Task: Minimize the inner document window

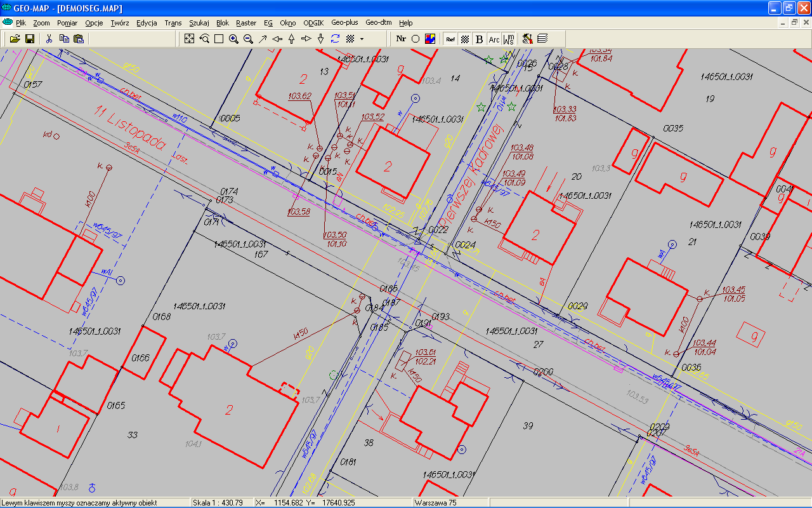Action: [x=783, y=23]
